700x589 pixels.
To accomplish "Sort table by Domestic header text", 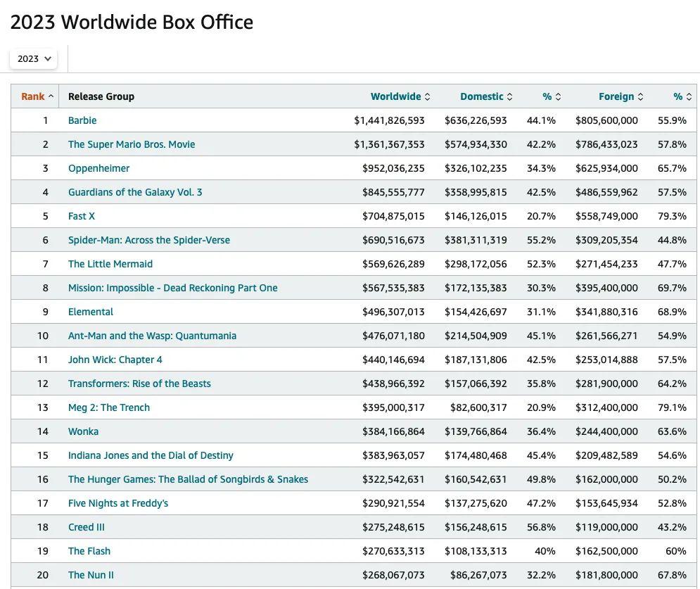I will click(481, 96).
